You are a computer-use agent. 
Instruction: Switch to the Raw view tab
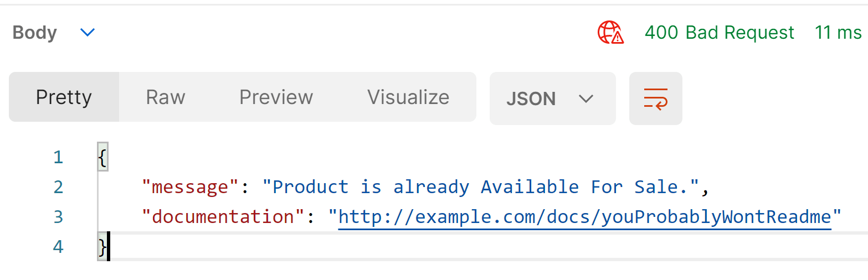coord(165,97)
